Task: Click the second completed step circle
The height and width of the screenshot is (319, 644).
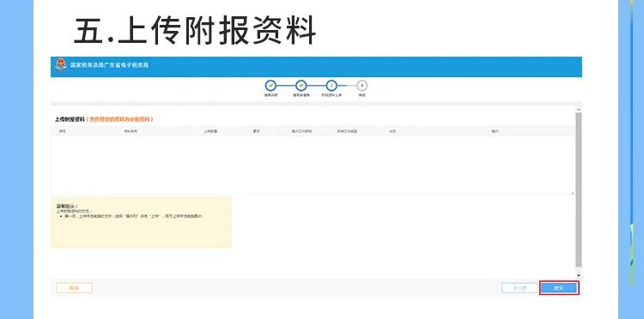Action: coord(301,86)
